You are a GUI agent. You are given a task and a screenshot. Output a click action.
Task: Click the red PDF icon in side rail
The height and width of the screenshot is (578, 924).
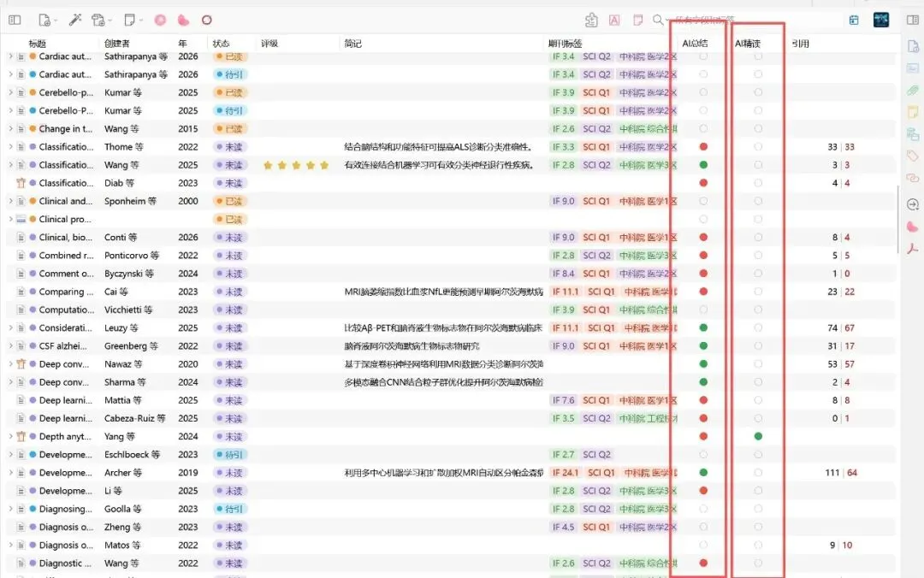coord(913,249)
